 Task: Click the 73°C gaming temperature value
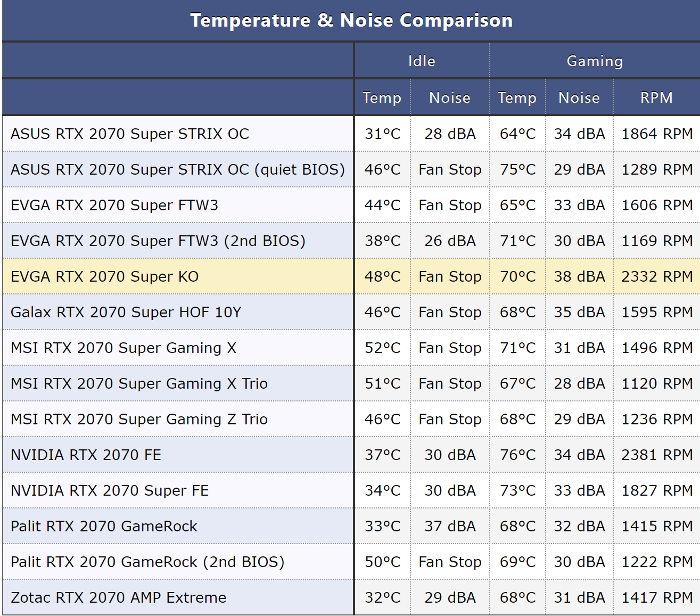point(517,490)
